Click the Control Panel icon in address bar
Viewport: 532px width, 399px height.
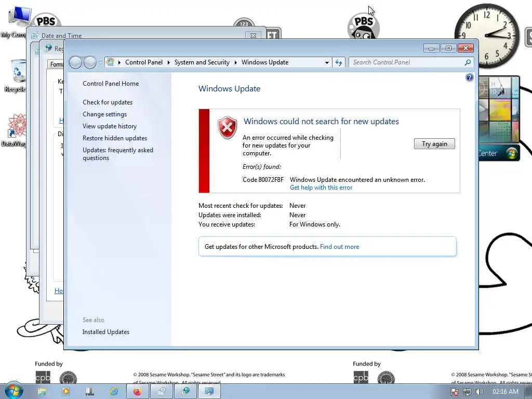coord(110,62)
